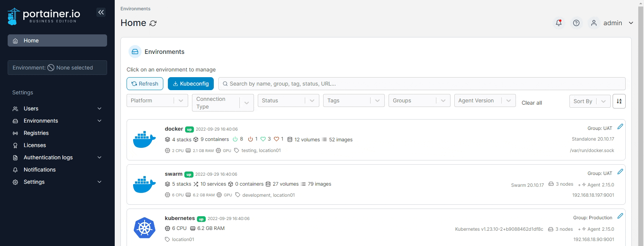This screenshot has height=246, width=644.
Task: Click the Portainer.io logo
Action: pyautogui.click(x=44, y=16)
